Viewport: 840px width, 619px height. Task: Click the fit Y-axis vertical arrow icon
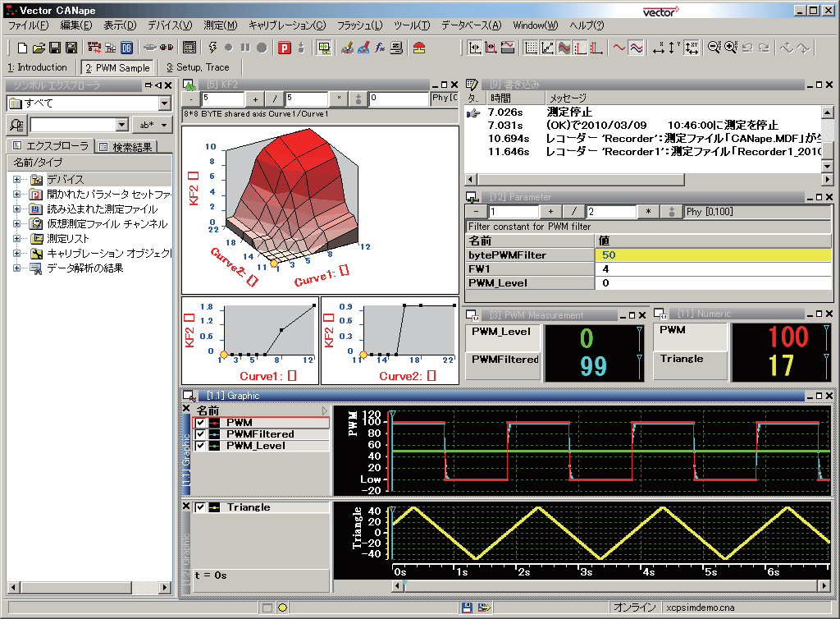pos(673,48)
